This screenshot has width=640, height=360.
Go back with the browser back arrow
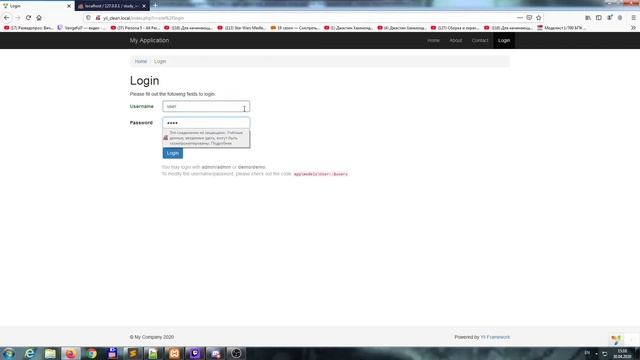pos(7,18)
